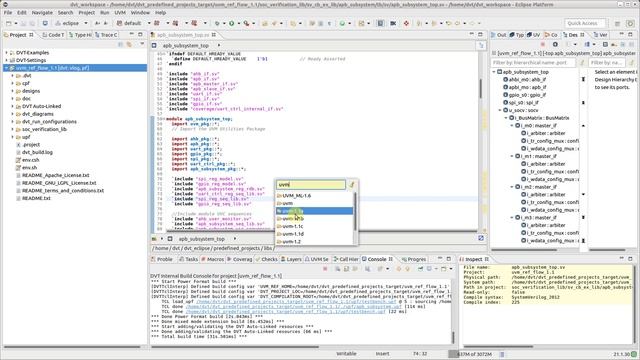Click the heap status memory indicator
Screen dimensions: 640x360
click(473, 354)
